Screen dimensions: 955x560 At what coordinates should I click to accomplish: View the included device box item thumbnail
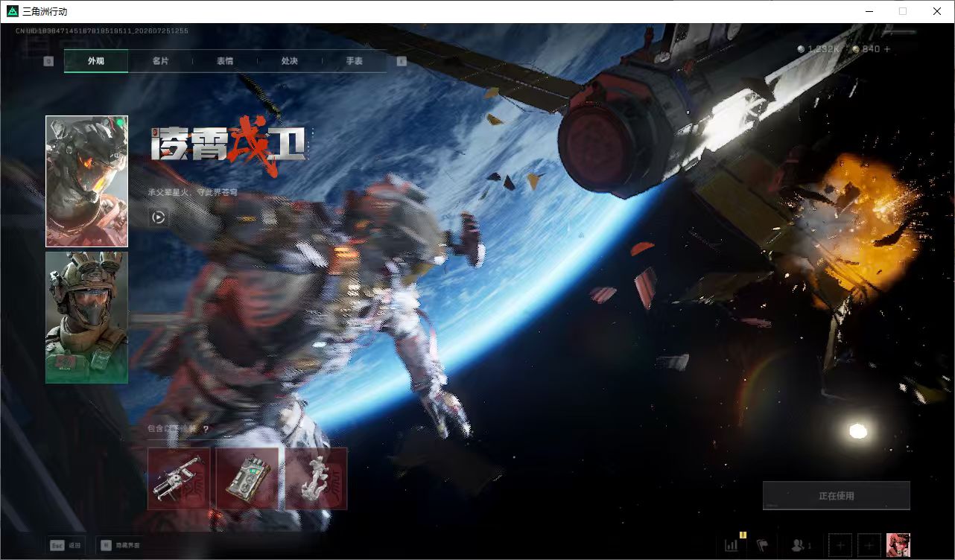click(247, 478)
